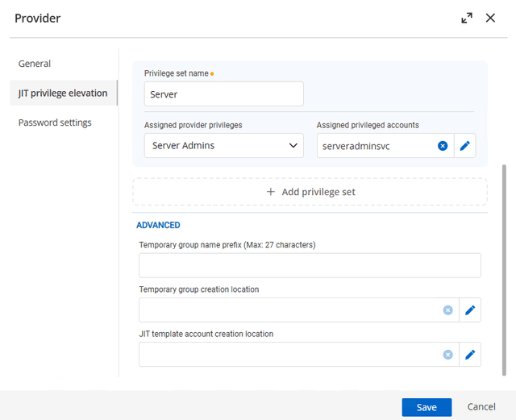Switch to the General tab

pos(35,64)
